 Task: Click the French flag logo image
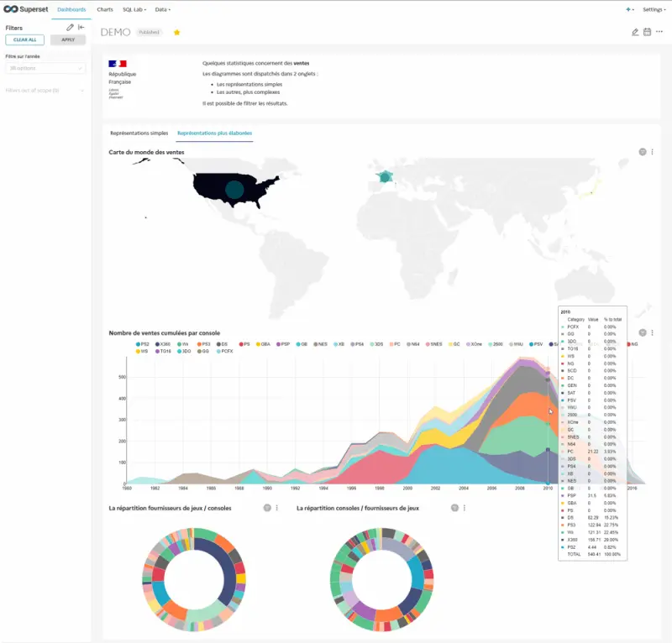(118, 64)
